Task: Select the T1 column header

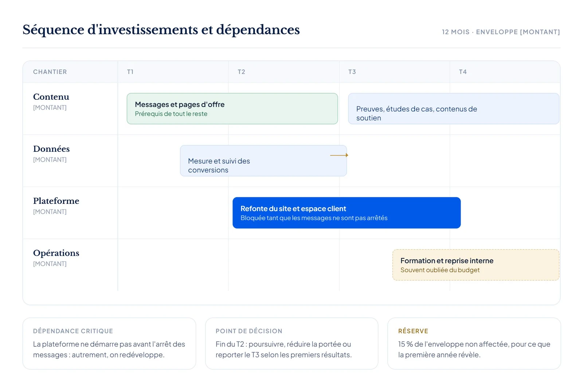Action: [x=130, y=72]
